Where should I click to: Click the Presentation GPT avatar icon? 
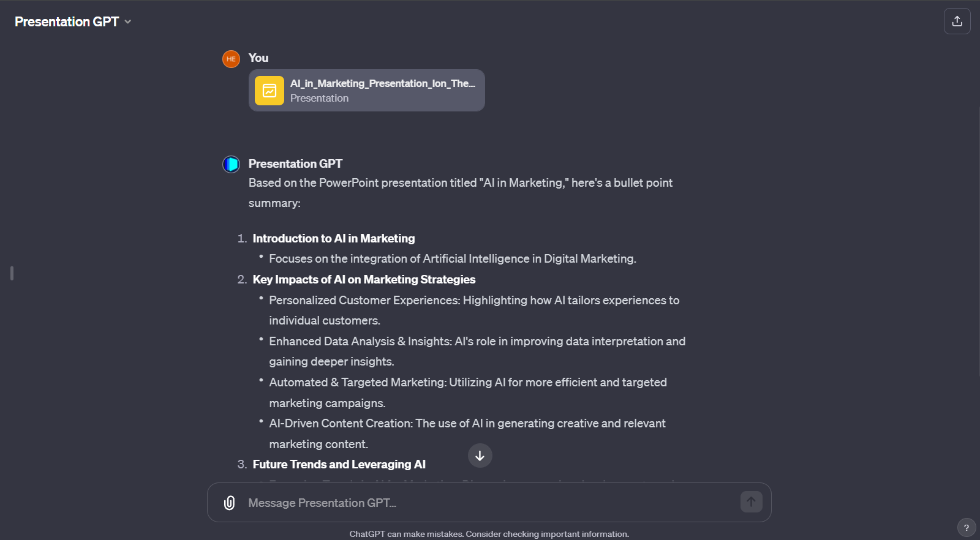point(231,164)
